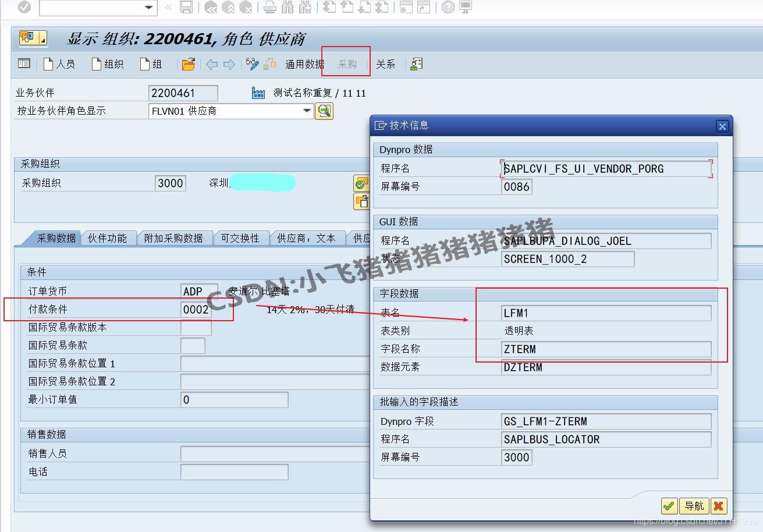763x532 pixels.
Task: Click the 人员 create person button
Action: (x=59, y=64)
